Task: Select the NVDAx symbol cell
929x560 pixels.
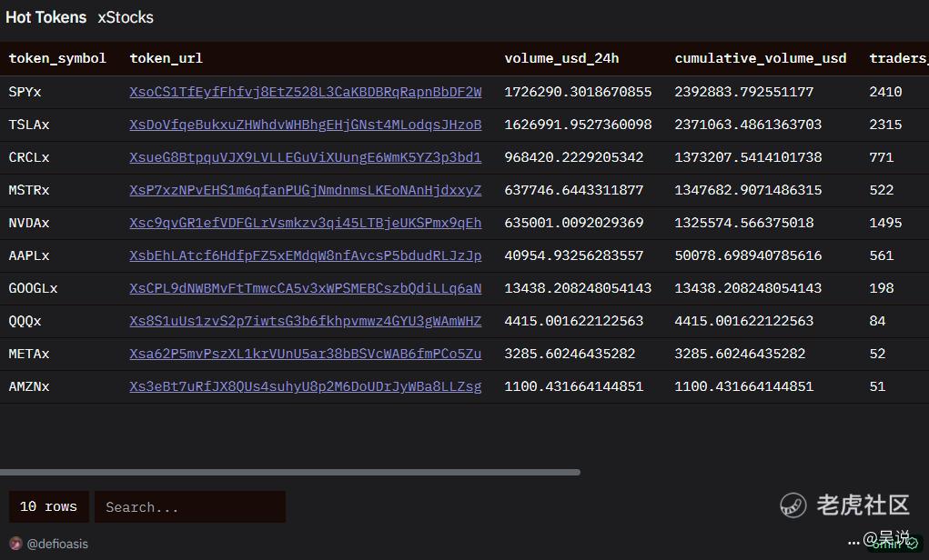Action: click(29, 223)
